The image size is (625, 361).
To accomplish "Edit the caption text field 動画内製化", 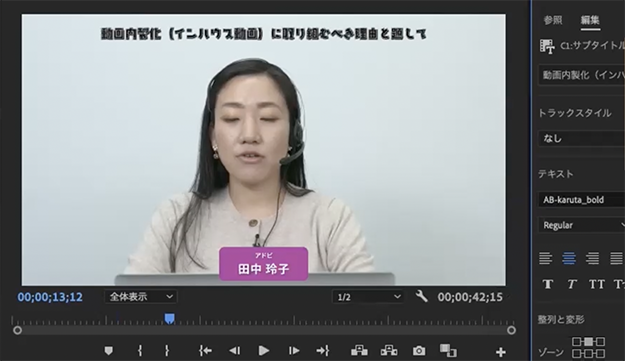I will [582, 75].
